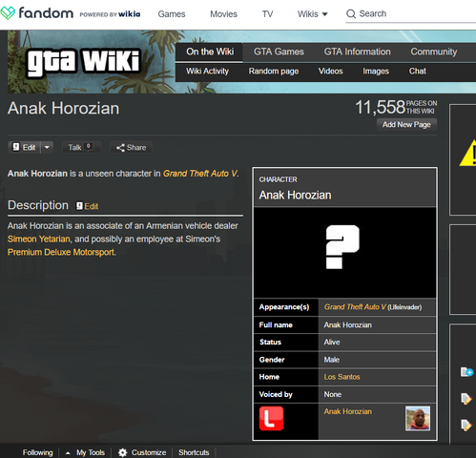476x458 pixels.
Task: Open the Anak Horozian Lifeinvader link
Action: click(x=347, y=411)
